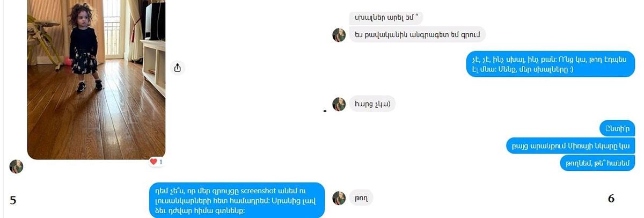This screenshot has width=644, height=218.
Task: Select the "սխալներ արել եմ" message bubble
Action: click(386, 17)
